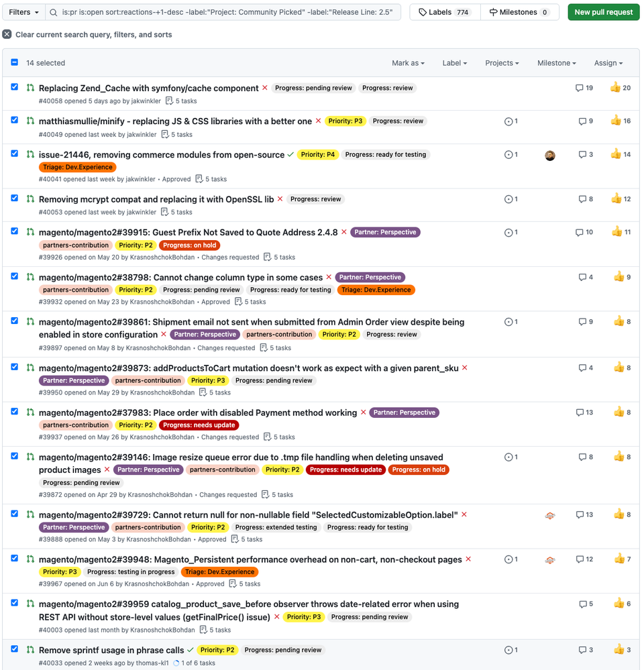Image resolution: width=644 pixels, height=670 pixels.
Task: Click into the pull request search field
Action: point(228,12)
